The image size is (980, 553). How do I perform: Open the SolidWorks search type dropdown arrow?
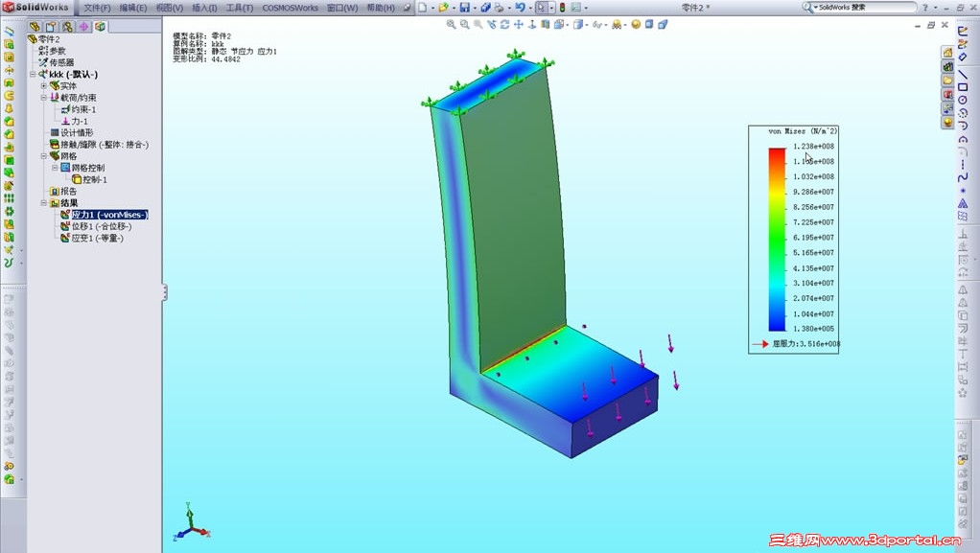815,8
